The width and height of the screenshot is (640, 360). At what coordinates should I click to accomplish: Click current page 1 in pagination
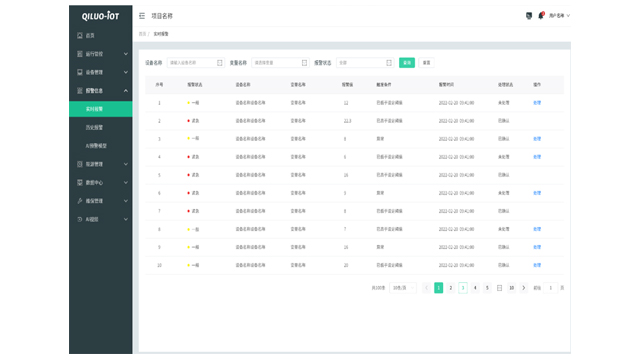[438, 288]
